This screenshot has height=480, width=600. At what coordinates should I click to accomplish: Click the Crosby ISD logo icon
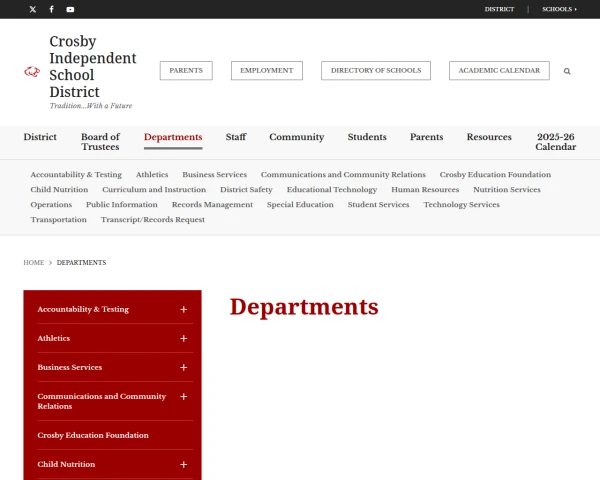tap(32, 71)
